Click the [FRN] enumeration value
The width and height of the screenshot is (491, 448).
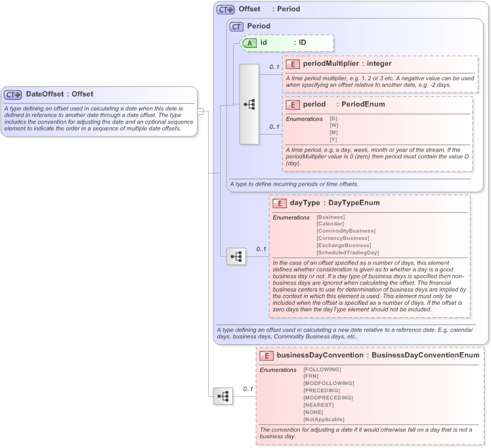pyautogui.click(x=311, y=376)
